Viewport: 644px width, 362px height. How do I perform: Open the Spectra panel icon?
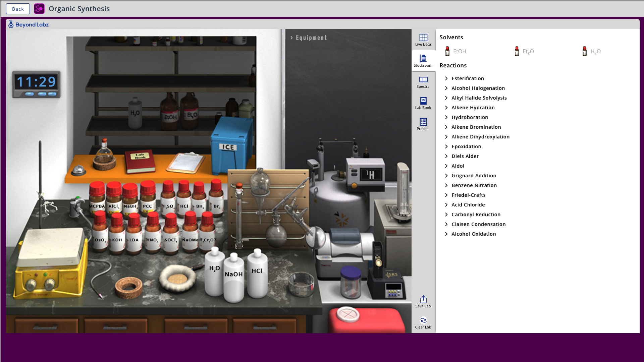point(423,82)
